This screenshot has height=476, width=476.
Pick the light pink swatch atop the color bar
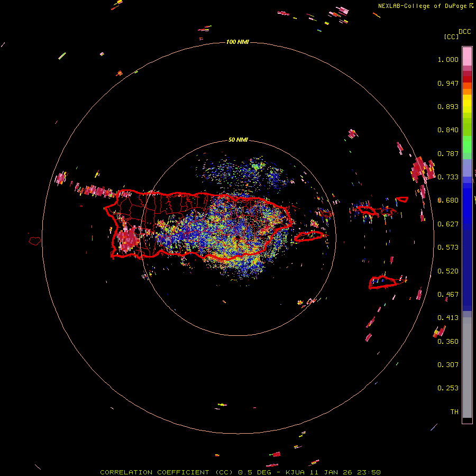point(467,56)
